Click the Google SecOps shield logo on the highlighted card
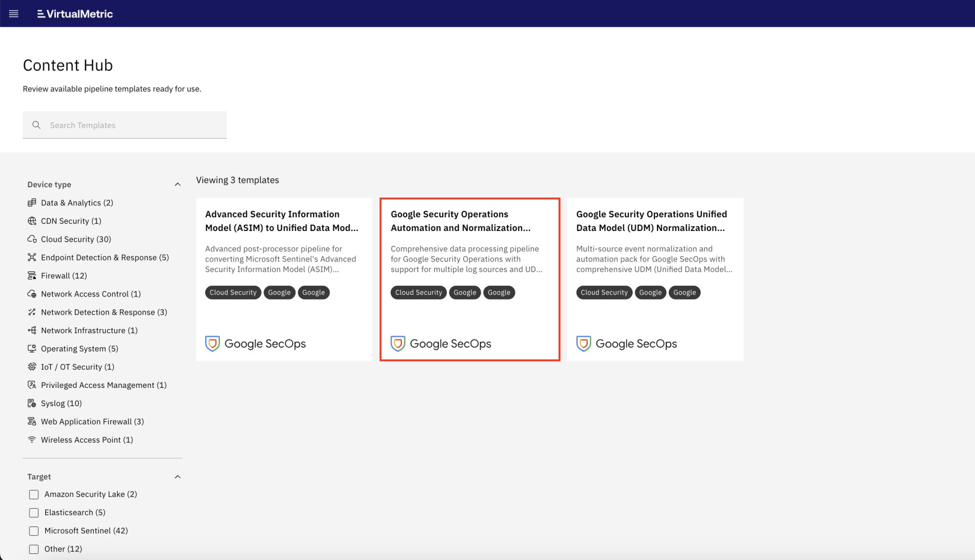Screen dimensions: 975x560 click(398, 343)
